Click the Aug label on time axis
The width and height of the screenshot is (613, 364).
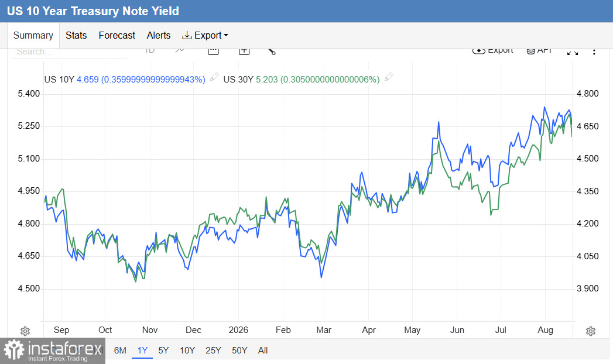[545, 330]
